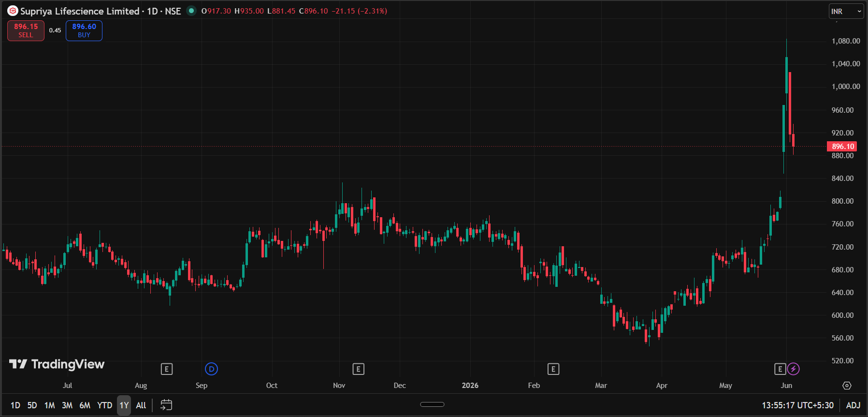Select the 1Y time range

click(x=124, y=405)
